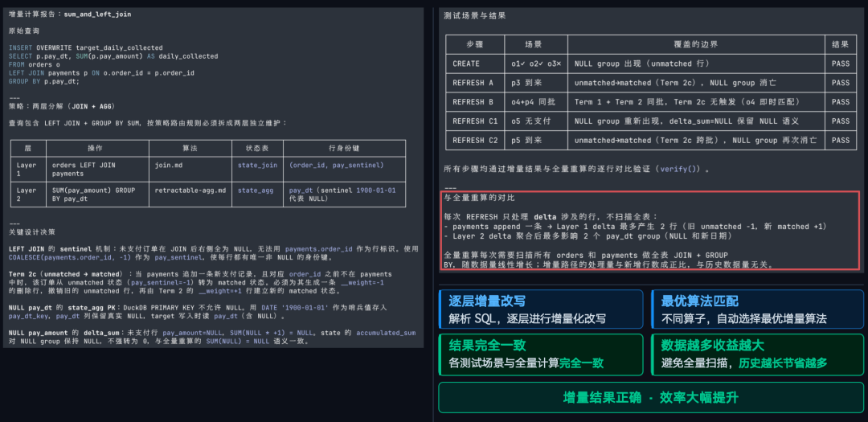
Task: Select the "原始查询" heading
Action: pos(24,31)
